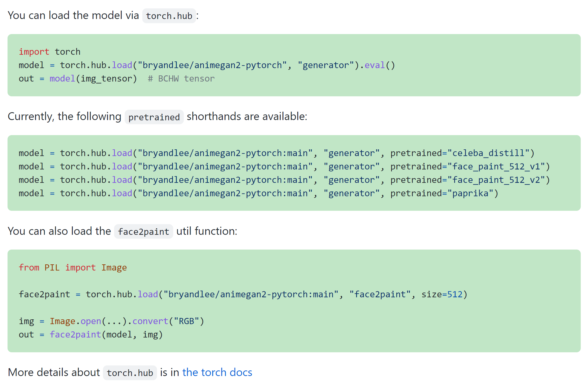This screenshot has width=588, height=383.
Task: Click the 'out = face2paint(model, img)' line
Action: [x=91, y=334]
